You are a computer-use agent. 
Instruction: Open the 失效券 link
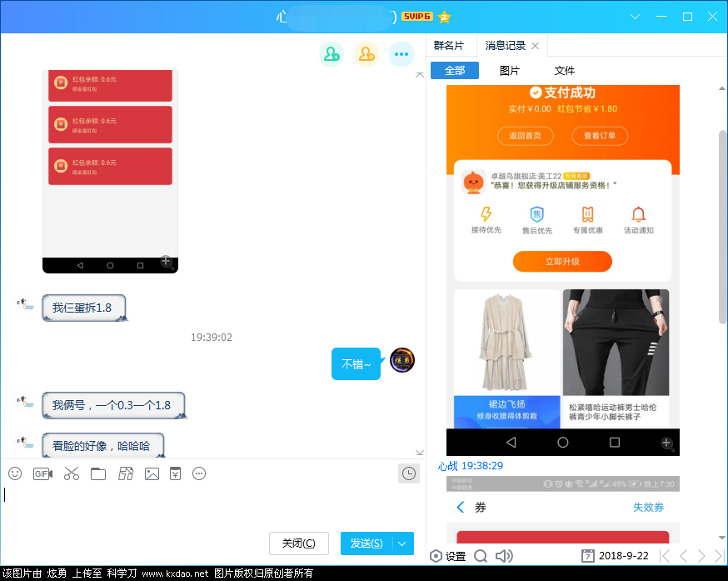pos(648,507)
